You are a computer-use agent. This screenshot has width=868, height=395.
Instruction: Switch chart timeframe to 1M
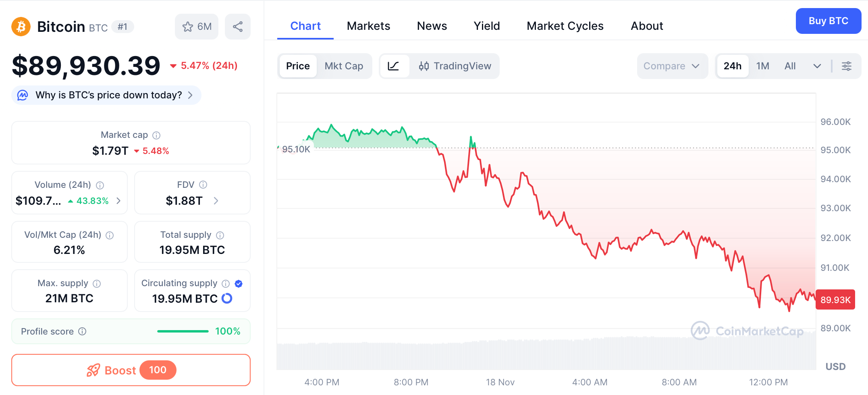click(x=763, y=66)
